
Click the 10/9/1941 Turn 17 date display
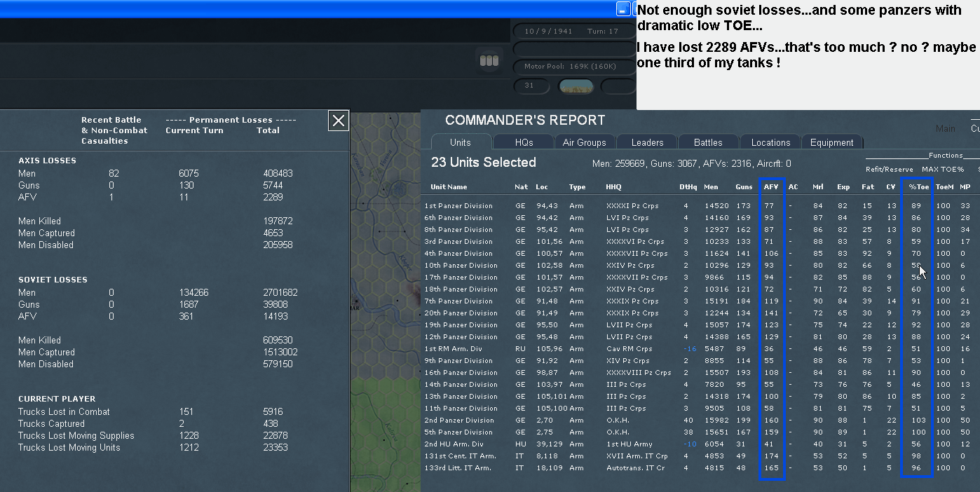pyautogui.click(x=574, y=31)
